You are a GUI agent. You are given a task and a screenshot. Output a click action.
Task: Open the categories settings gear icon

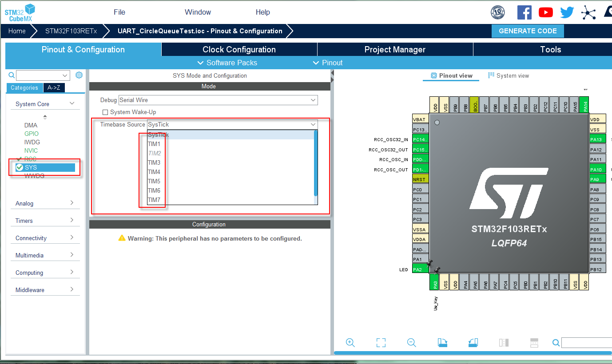(x=79, y=75)
